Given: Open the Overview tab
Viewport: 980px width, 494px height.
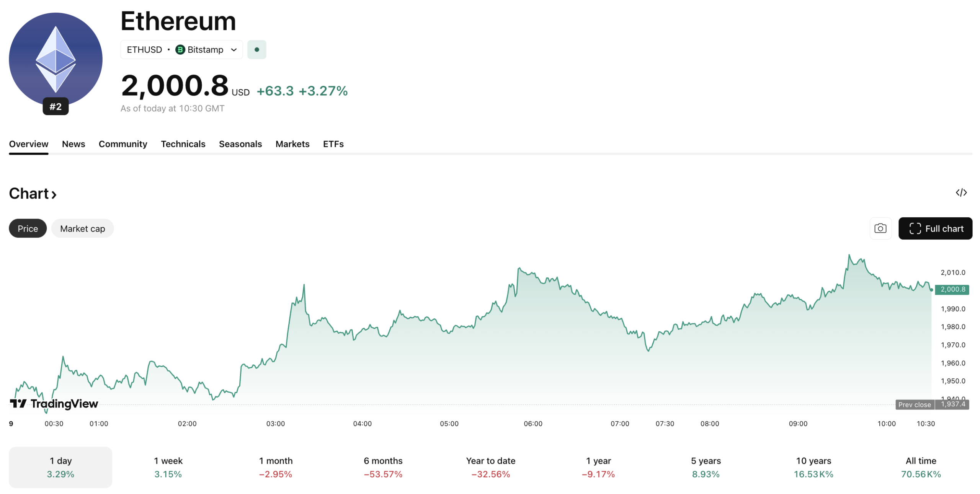Looking at the screenshot, I should (29, 144).
